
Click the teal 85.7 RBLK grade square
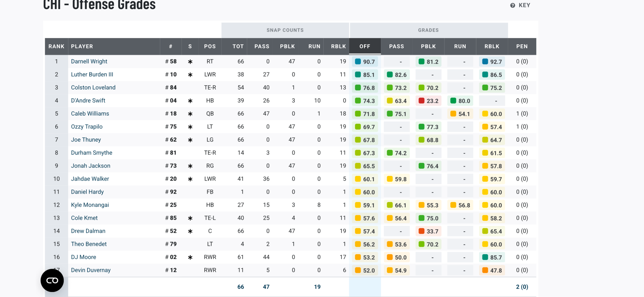(x=485, y=257)
